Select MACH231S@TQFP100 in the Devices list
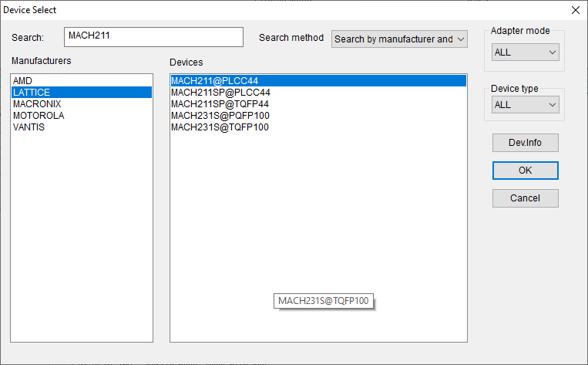The width and height of the screenshot is (588, 365). pos(220,127)
